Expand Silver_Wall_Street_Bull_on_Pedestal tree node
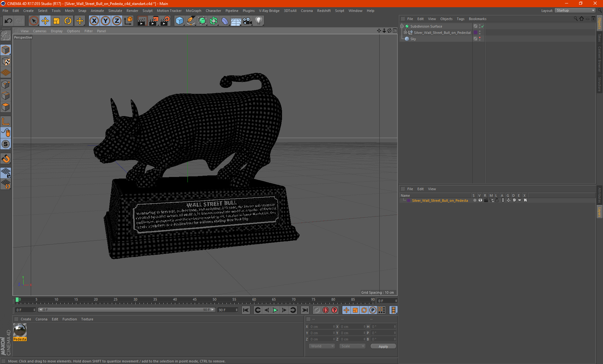Viewport: 603px width, 364px height. 405,33
